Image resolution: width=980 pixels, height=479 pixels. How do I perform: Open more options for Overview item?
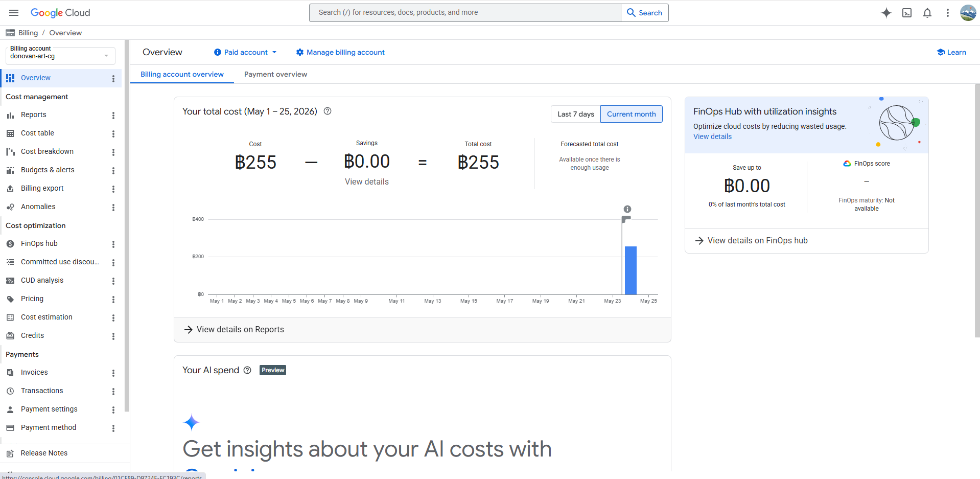coord(113,79)
